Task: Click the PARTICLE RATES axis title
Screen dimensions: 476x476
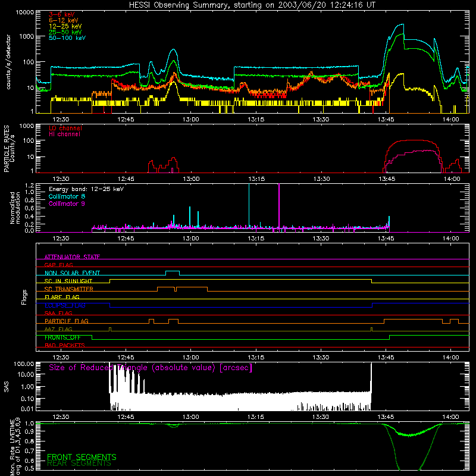Action: click(7, 148)
